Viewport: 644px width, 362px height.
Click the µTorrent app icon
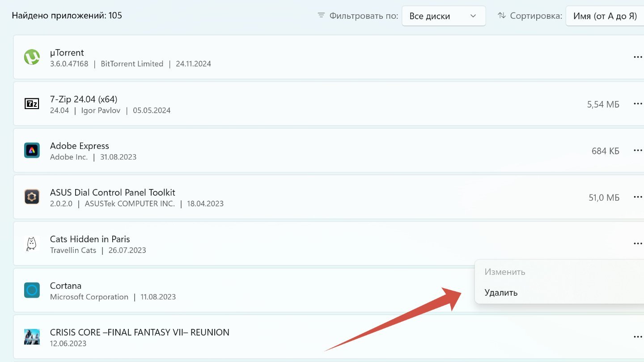point(32,57)
